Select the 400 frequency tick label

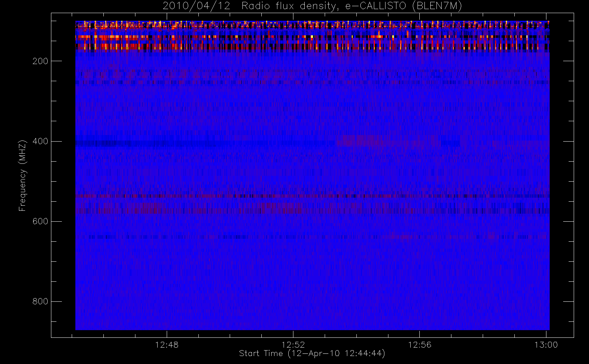point(40,141)
